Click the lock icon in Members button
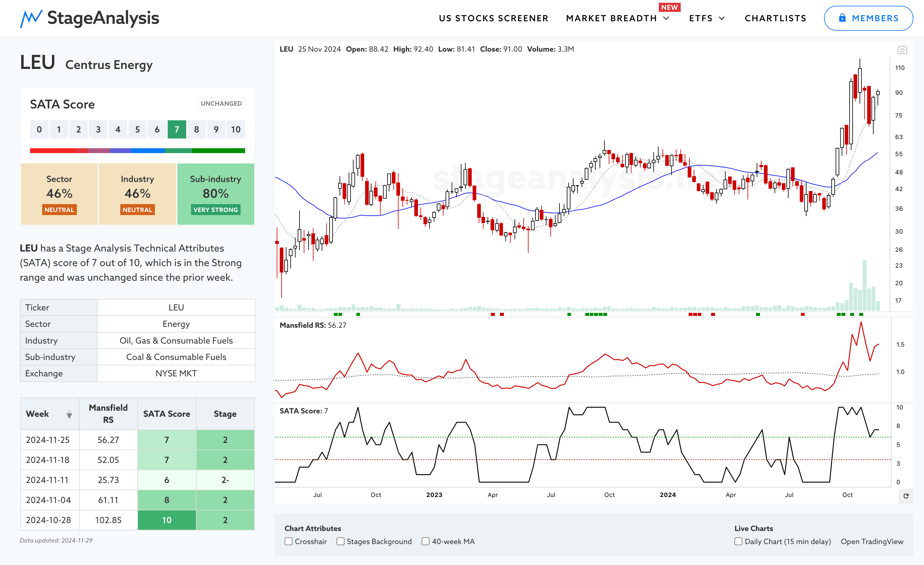924x565 pixels. [x=842, y=18]
